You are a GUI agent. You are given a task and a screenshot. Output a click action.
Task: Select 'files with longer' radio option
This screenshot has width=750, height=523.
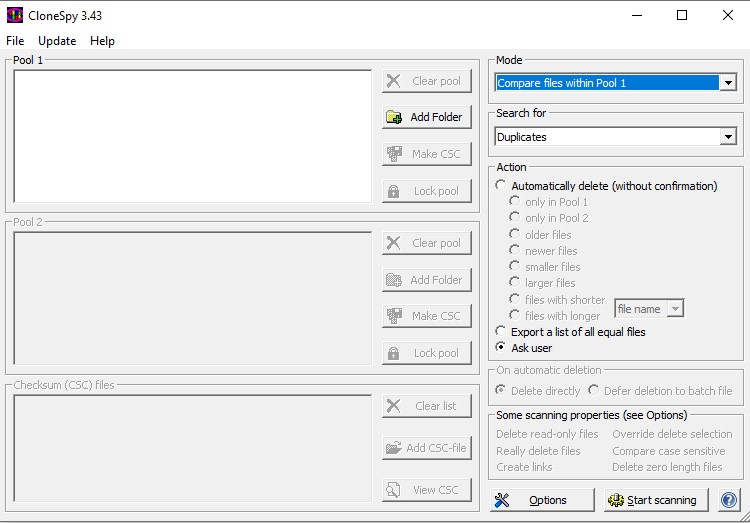pyautogui.click(x=515, y=315)
